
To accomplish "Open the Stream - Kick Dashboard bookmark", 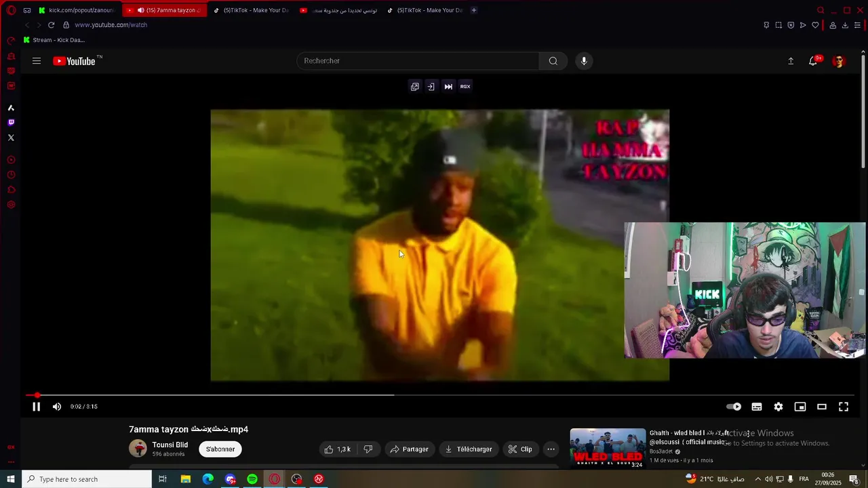I will point(54,40).
